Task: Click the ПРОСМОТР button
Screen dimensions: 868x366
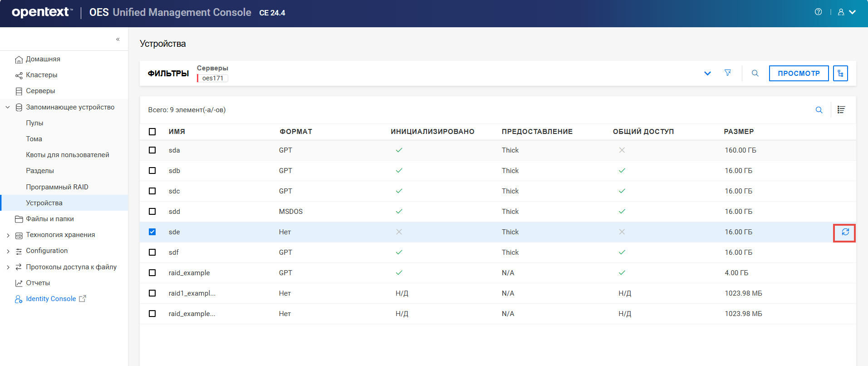Action: pyautogui.click(x=799, y=73)
